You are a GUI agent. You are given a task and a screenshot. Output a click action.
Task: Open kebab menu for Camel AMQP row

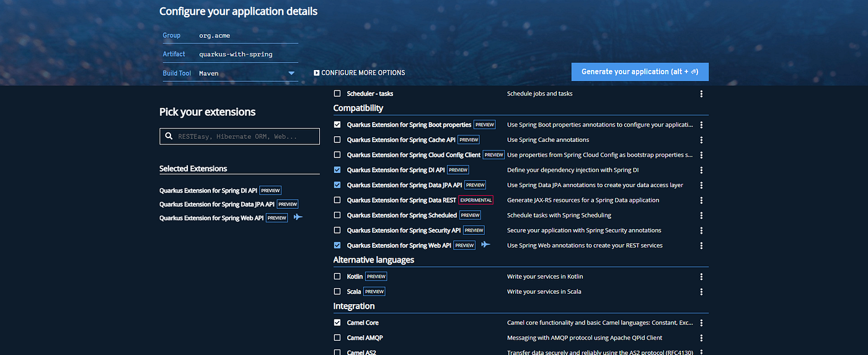tap(701, 338)
